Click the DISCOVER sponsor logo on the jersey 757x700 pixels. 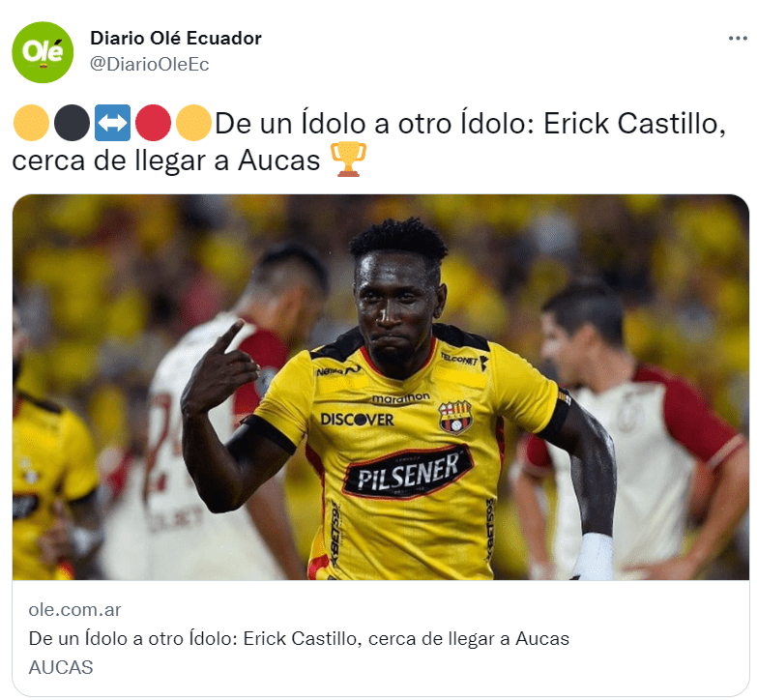click(358, 420)
